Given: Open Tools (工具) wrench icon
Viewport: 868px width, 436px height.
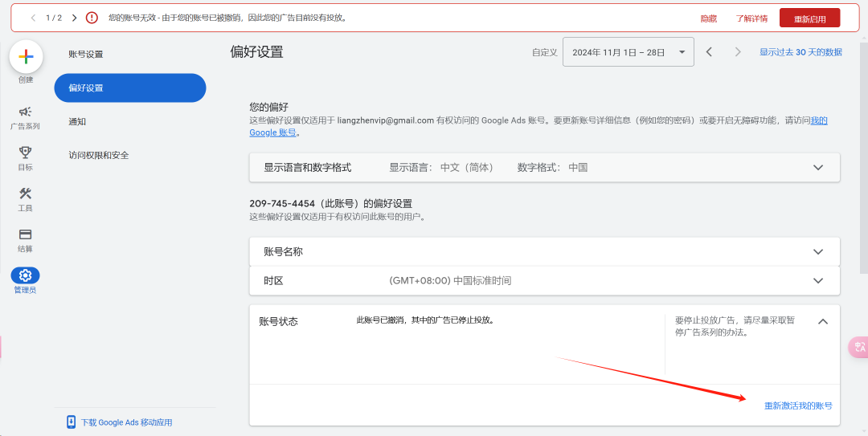Looking at the screenshot, I should coord(26,193).
